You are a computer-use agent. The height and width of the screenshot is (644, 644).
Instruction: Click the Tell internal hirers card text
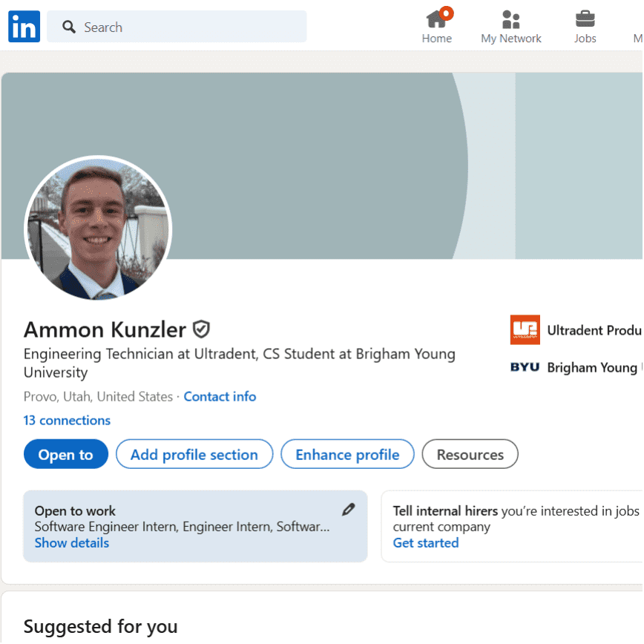click(x=516, y=519)
